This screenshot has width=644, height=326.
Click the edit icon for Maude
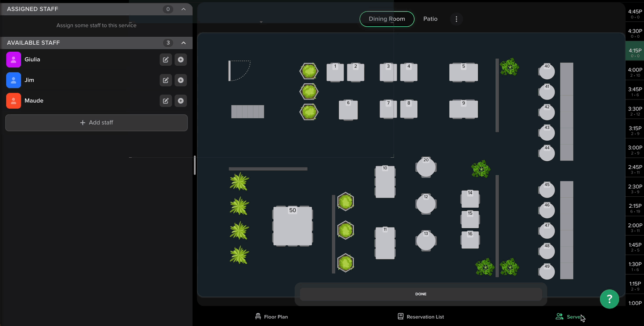click(x=165, y=101)
